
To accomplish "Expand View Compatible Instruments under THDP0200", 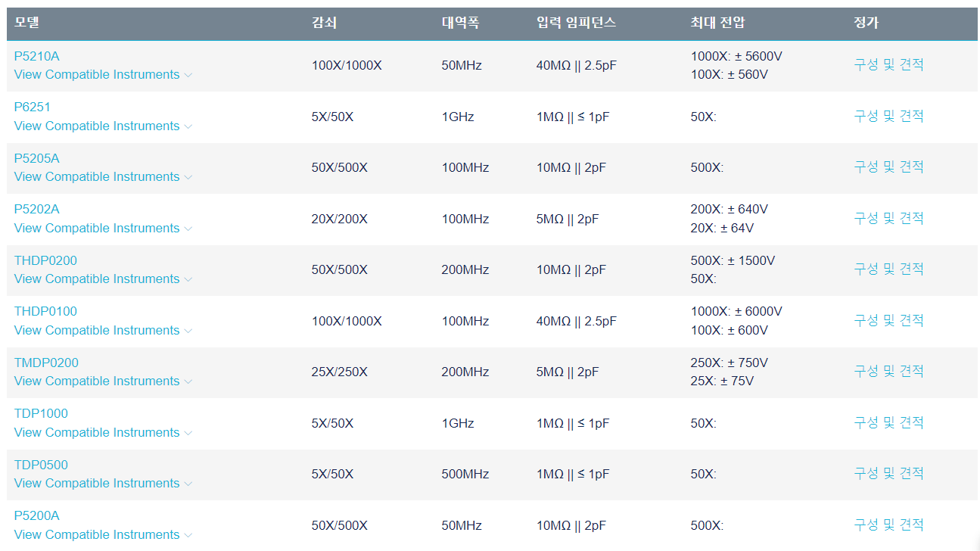I will [x=103, y=279].
